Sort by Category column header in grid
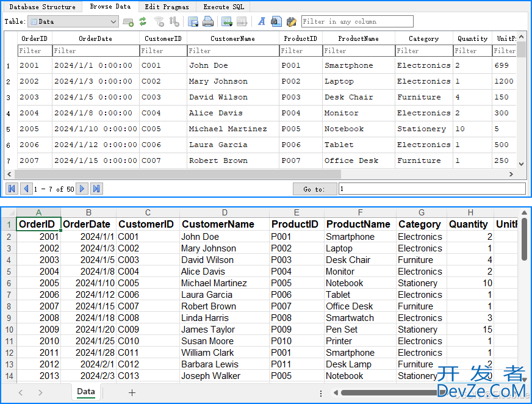 click(x=424, y=38)
